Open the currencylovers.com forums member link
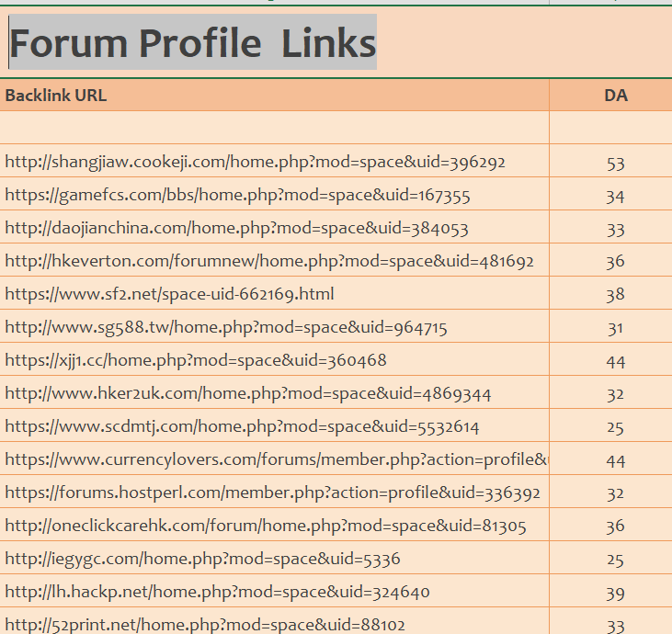 (x=276, y=459)
